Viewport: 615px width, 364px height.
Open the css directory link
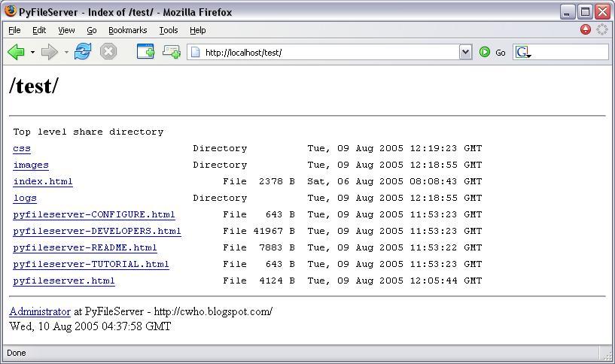(22, 148)
